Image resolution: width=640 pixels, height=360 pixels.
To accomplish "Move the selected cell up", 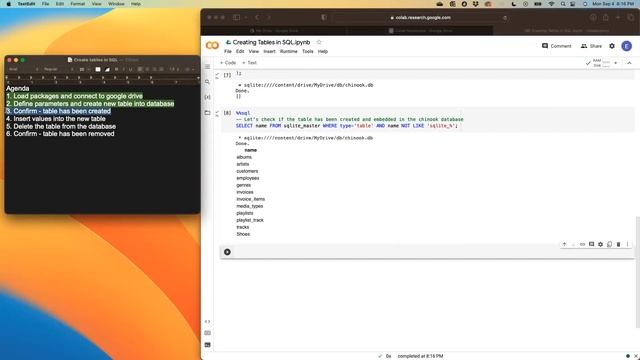I will (x=564, y=244).
